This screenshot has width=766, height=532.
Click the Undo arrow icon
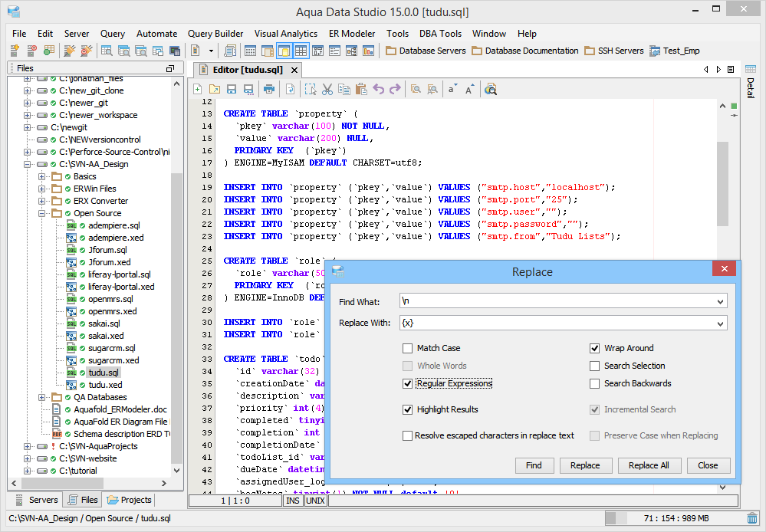click(x=378, y=89)
